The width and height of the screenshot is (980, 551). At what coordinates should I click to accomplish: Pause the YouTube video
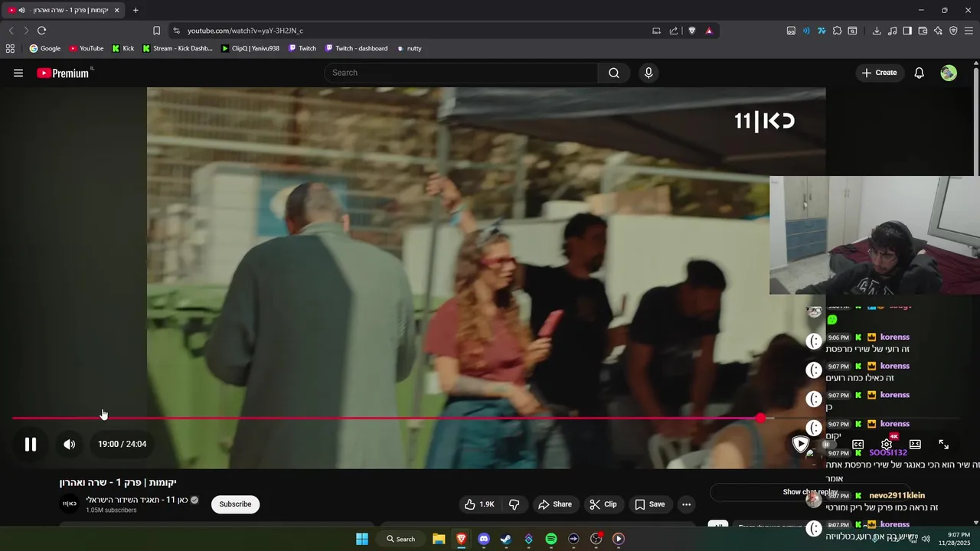point(31,444)
